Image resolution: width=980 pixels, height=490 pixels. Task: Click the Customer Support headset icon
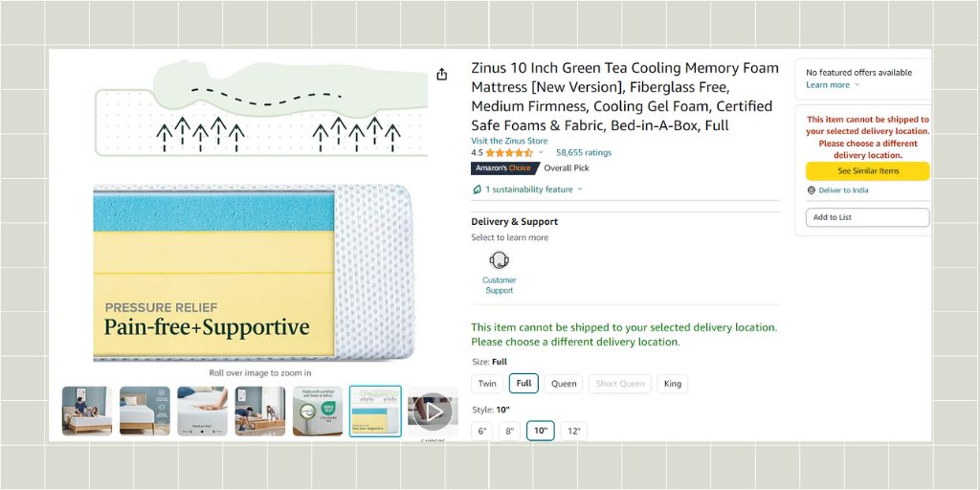pos(499,260)
